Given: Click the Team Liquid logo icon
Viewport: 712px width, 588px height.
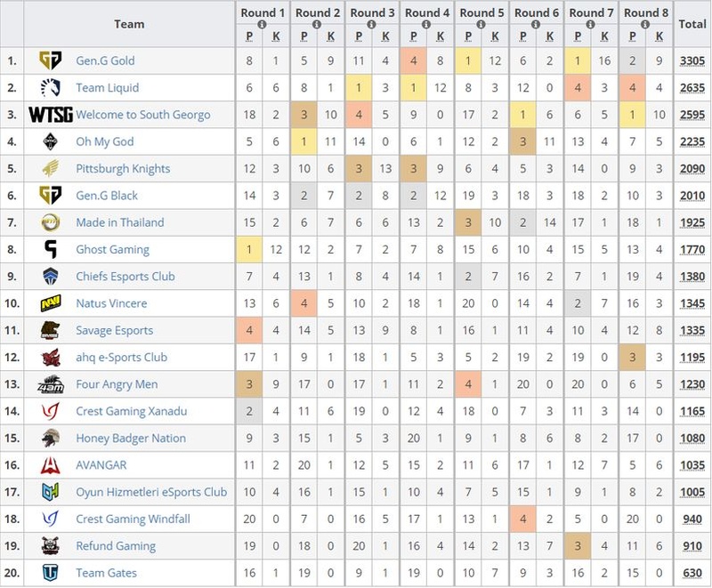Looking at the screenshot, I should tap(50, 87).
